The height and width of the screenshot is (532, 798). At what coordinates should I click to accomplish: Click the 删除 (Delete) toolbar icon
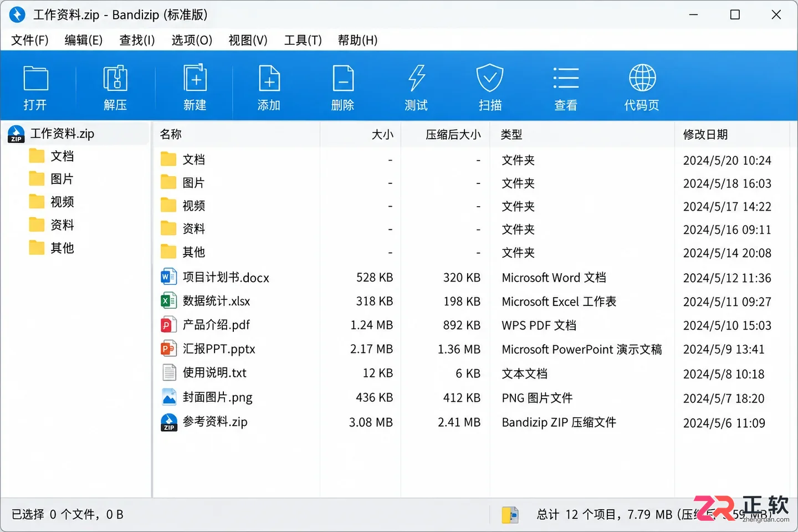(x=343, y=78)
